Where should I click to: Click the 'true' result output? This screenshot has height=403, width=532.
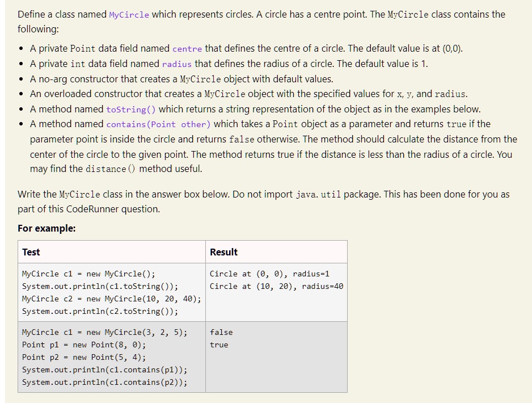pyautogui.click(x=219, y=345)
